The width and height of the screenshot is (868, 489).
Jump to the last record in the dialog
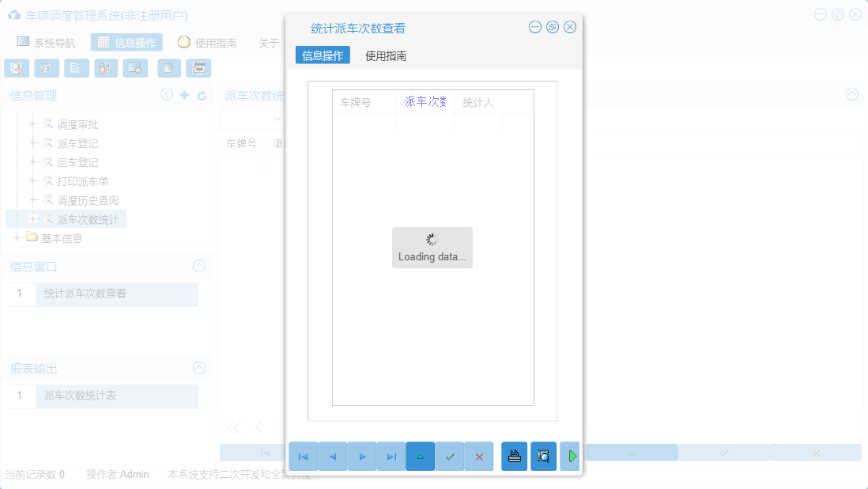[391, 457]
